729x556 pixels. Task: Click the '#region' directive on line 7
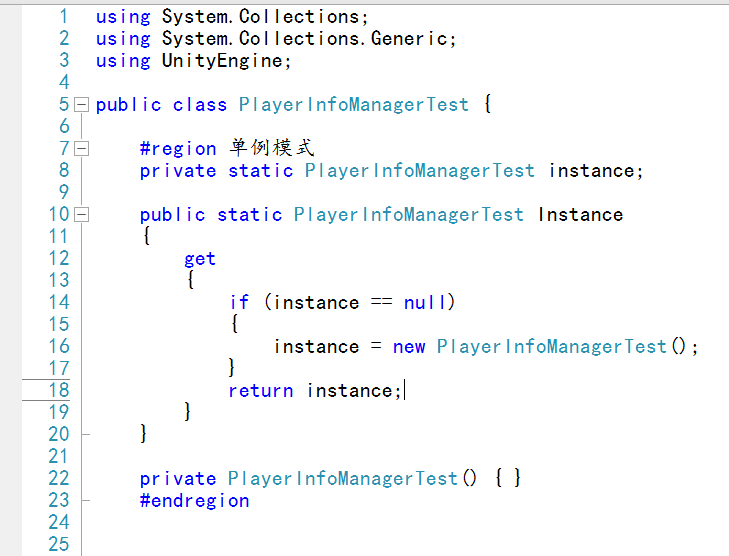pyautogui.click(x=178, y=149)
